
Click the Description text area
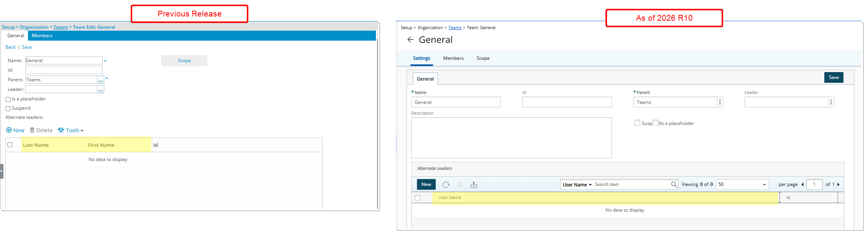[x=511, y=138]
